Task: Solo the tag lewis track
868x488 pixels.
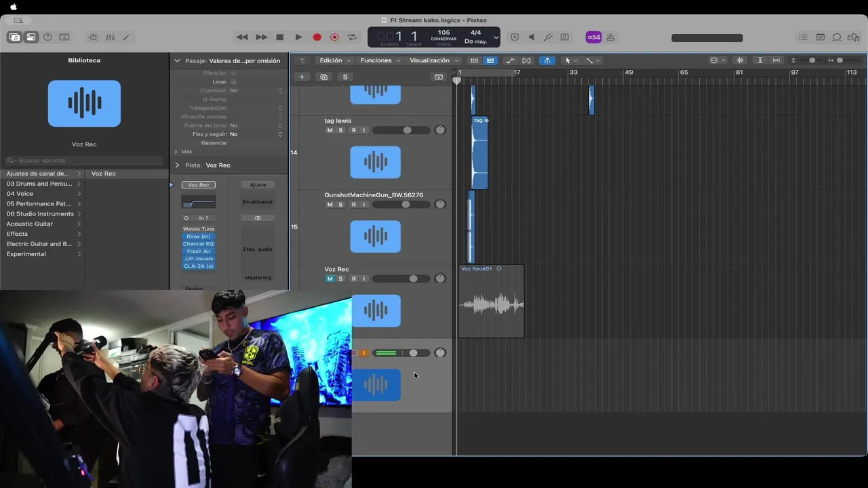Action: 340,130
